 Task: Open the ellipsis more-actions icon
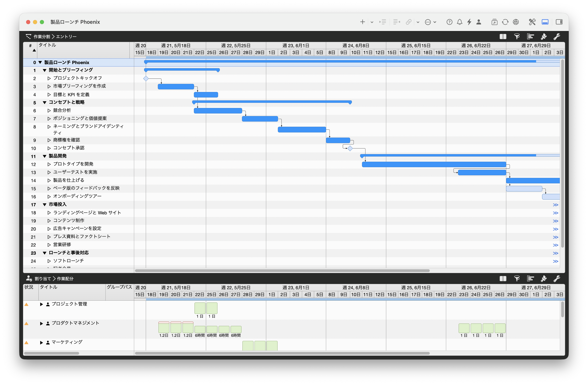(x=428, y=22)
